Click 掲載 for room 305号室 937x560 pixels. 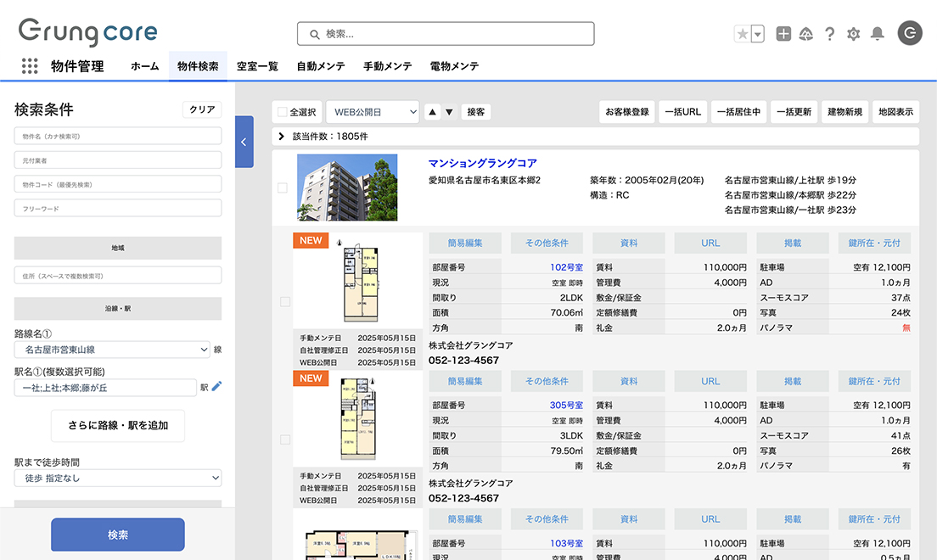pyautogui.click(x=793, y=381)
